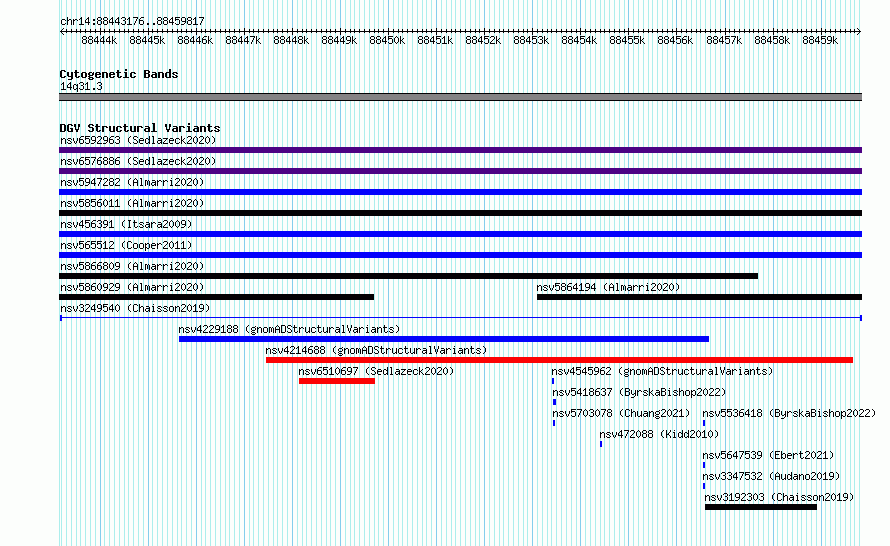
Task: Select the black bar under nsv5864194
Action: coord(699,297)
